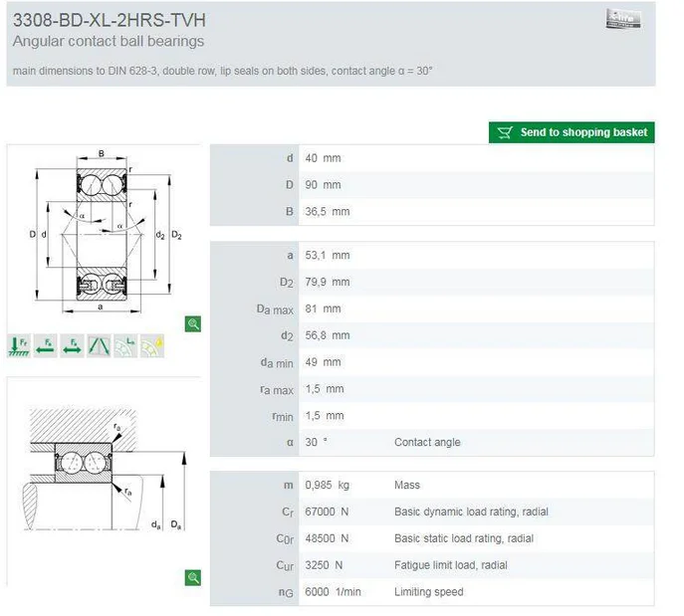The height and width of the screenshot is (616, 684).
Task: Click the 3308-BD-XL-2HRS-TVH product title
Action: click(110, 20)
